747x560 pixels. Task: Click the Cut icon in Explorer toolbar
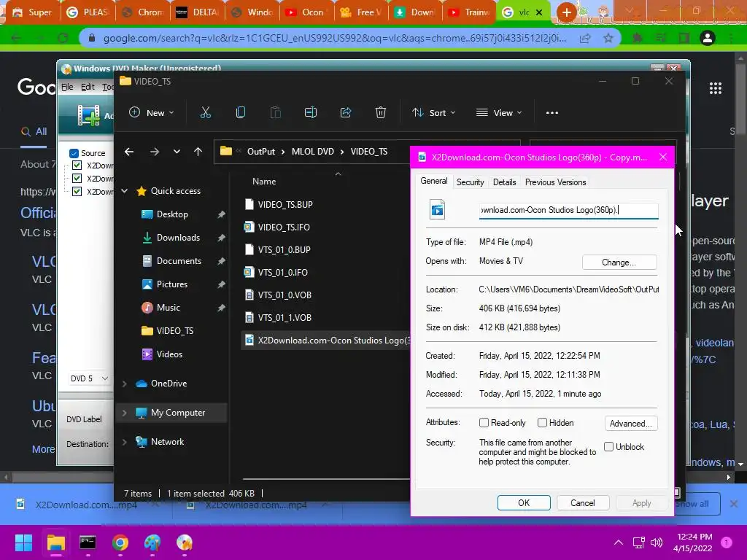pyautogui.click(x=205, y=113)
